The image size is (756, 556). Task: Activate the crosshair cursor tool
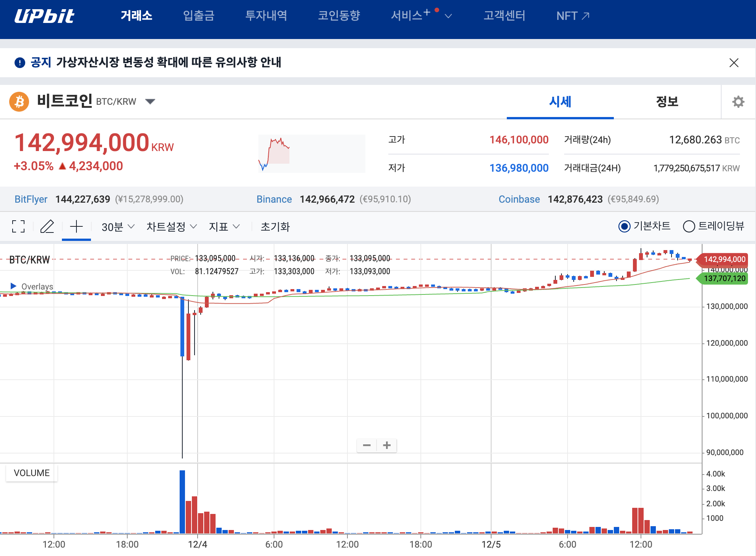(76, 226)
